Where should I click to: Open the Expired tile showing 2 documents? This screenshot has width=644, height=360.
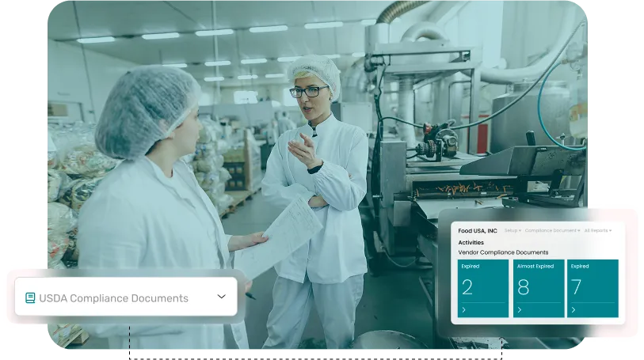click(483, 288)
